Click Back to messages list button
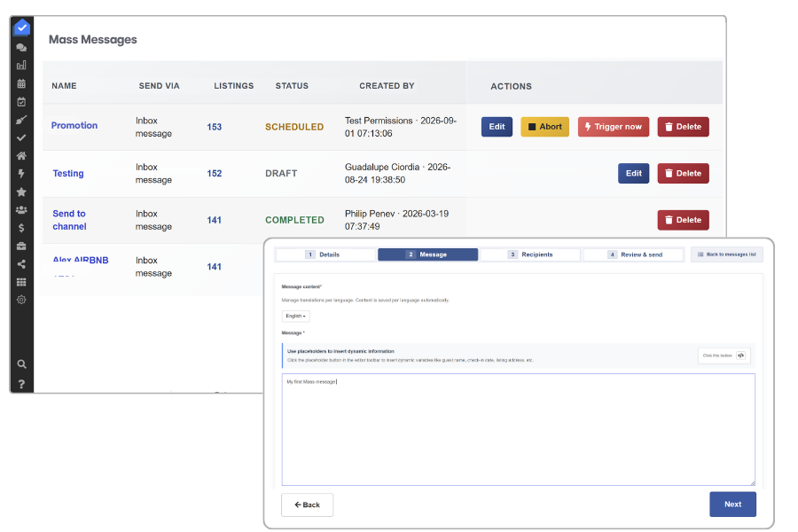The height and width of the screenshot is (532, 798). (x=727, y=254)
